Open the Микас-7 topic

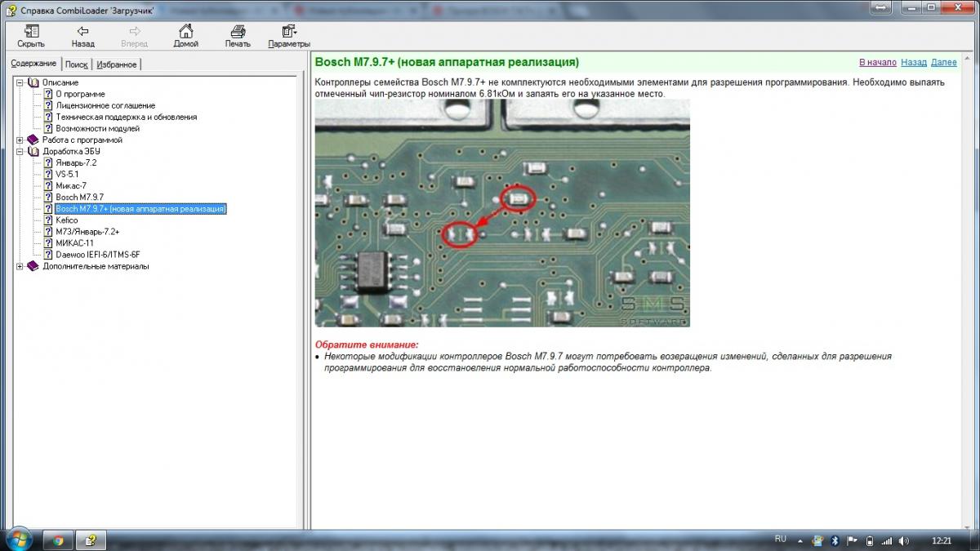(x=71, y=185)
